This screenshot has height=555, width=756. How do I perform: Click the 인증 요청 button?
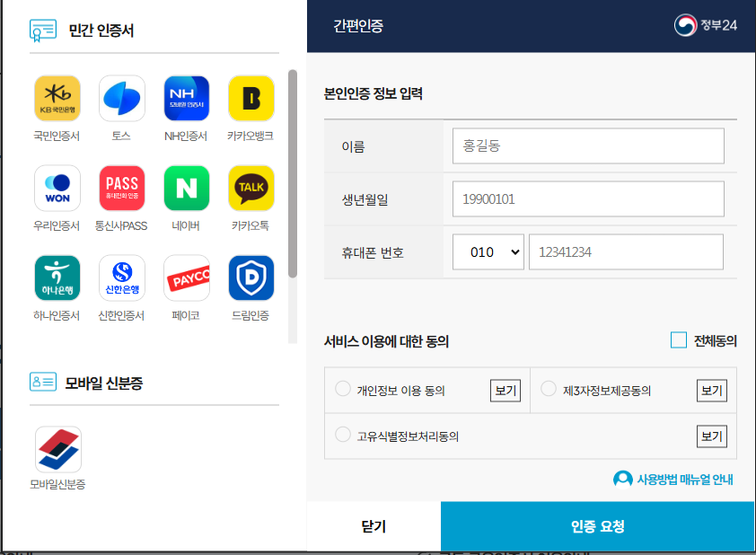[597, 526]
